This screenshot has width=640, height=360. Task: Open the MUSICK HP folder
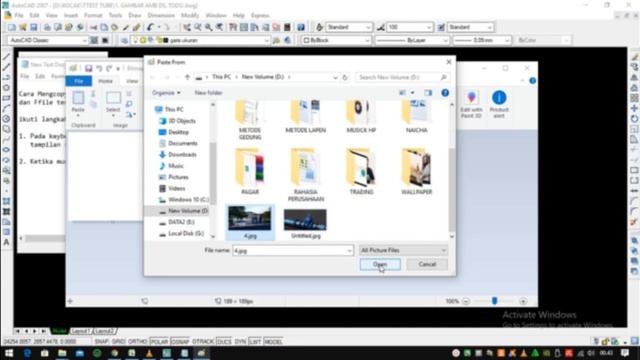pyautogui.click(x=361, y=118)
